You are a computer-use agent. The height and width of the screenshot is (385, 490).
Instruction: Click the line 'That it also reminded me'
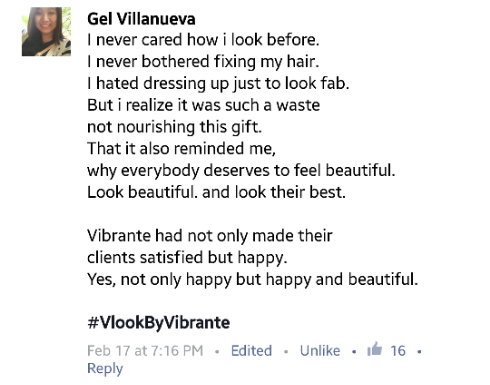click(x=182, y=149)
